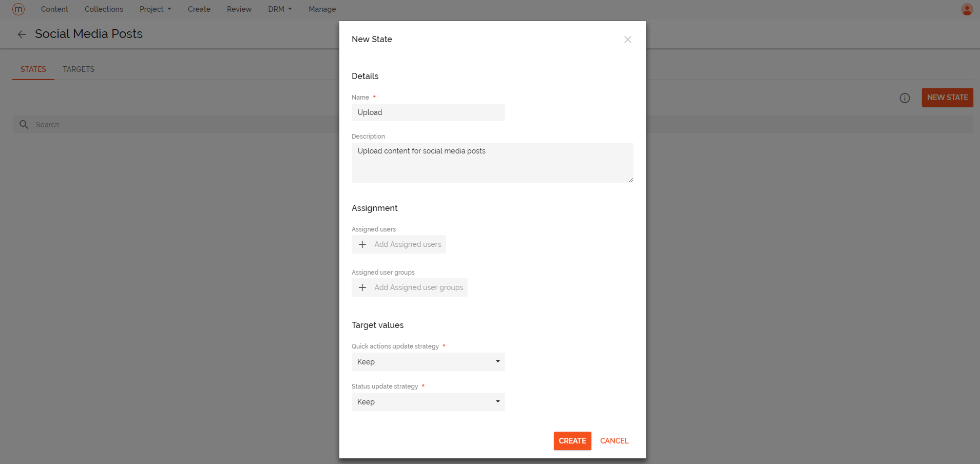Open the Content menu item
The width and height of the screenshot is (980, 464).
[54, 9]
